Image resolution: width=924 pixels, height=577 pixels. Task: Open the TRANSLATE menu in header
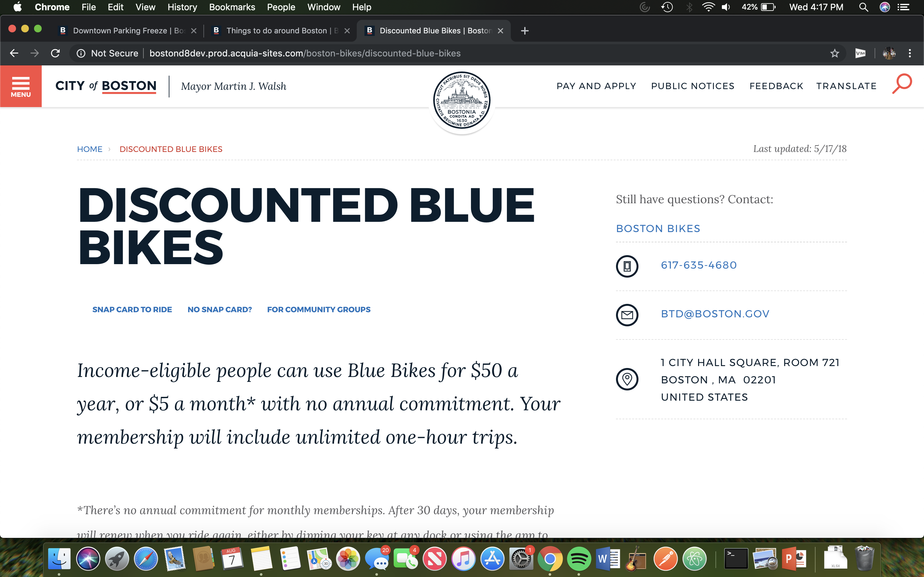point(846,86)
